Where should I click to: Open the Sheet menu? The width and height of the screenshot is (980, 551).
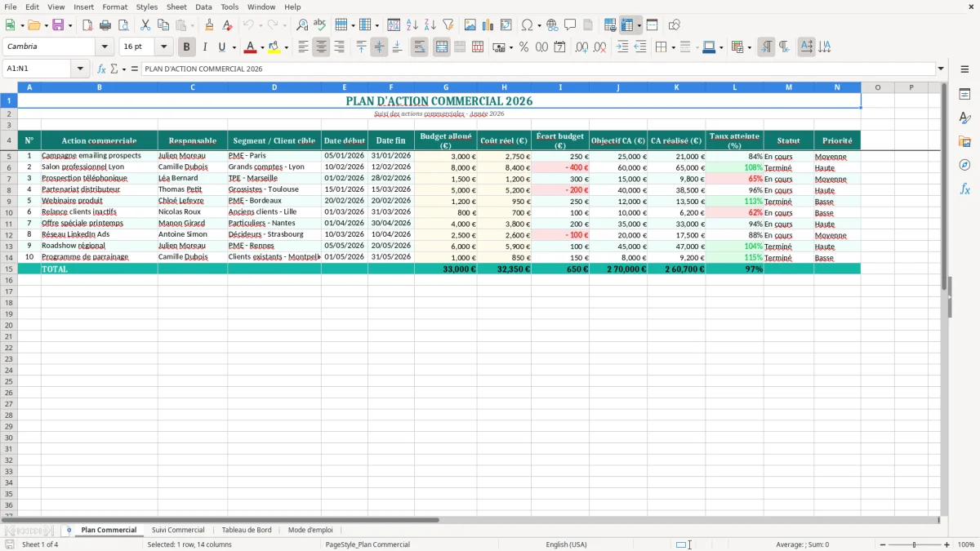click(x=176, y=7)
